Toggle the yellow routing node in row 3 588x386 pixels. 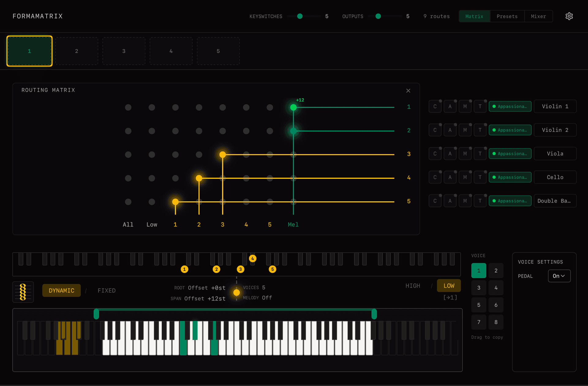tap(223, 155)
